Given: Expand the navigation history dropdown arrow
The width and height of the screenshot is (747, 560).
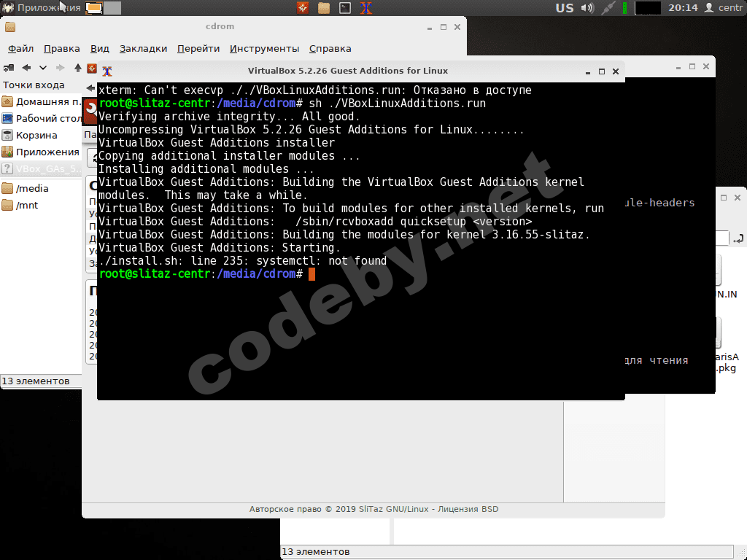Looking at the screenshot, I should [43, 68].
